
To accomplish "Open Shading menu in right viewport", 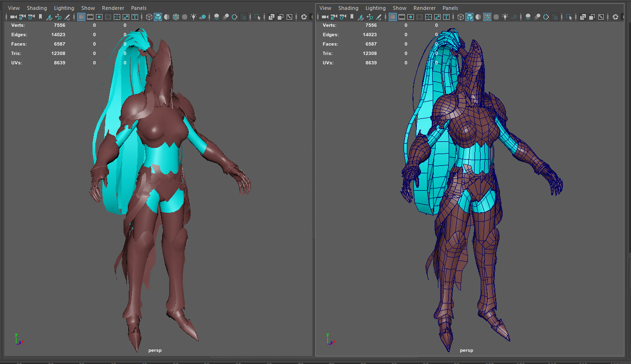I will tap(348, 8).
